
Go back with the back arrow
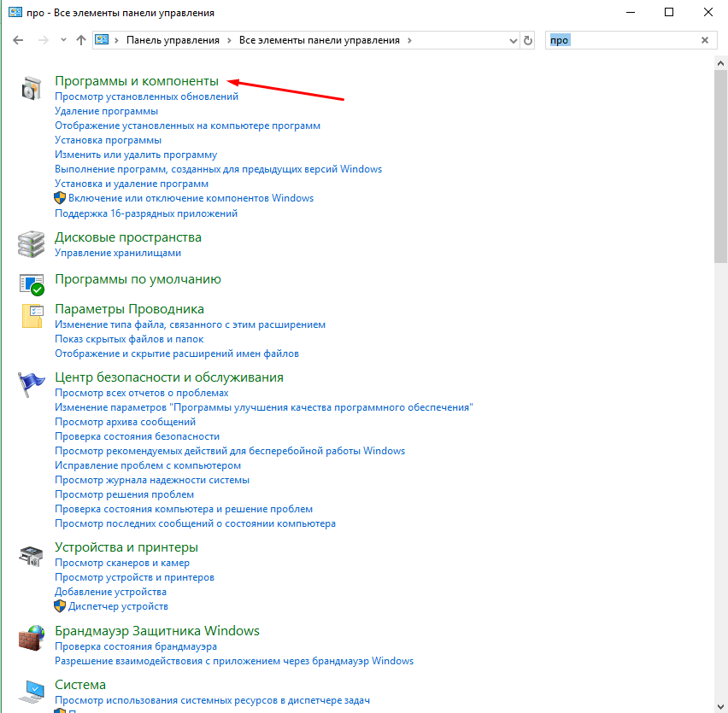[18, 40]
